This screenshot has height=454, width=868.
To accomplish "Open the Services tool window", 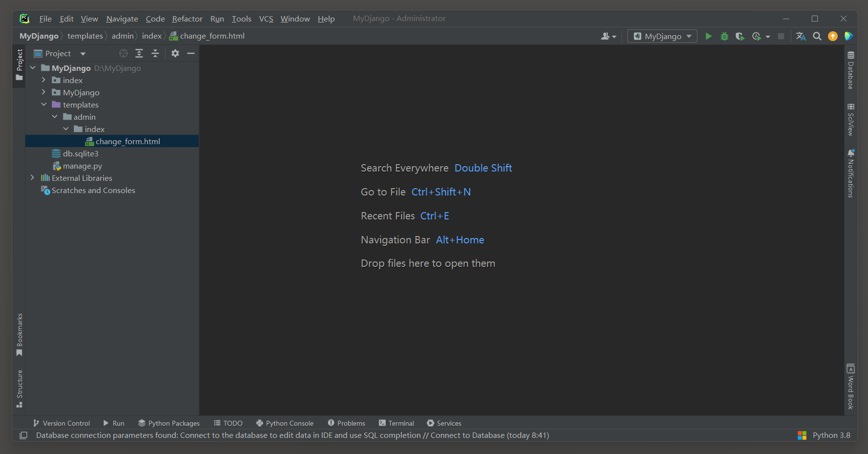I will coord(444,423).
